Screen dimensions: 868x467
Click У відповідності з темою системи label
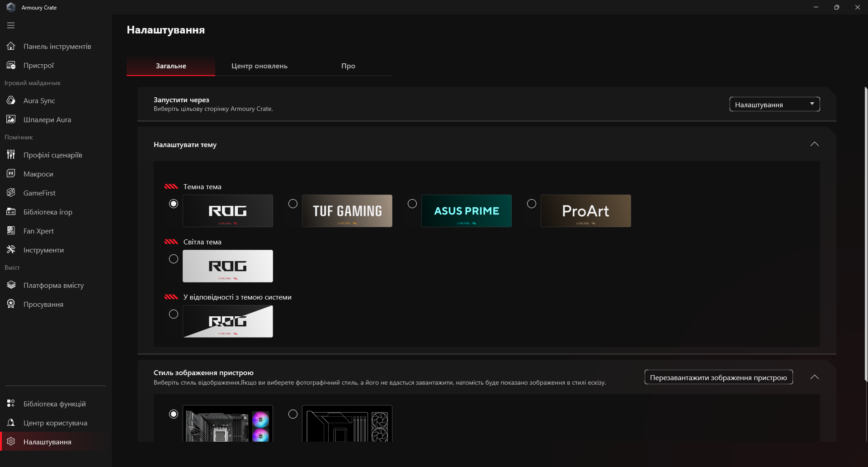click(x=237, y=297)
